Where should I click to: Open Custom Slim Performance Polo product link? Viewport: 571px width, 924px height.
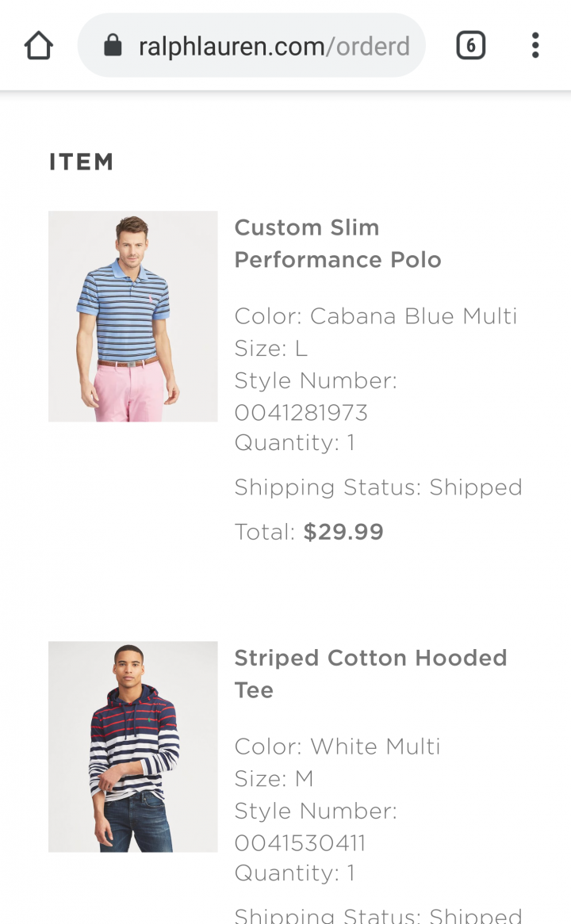click(x=338, y=243)
